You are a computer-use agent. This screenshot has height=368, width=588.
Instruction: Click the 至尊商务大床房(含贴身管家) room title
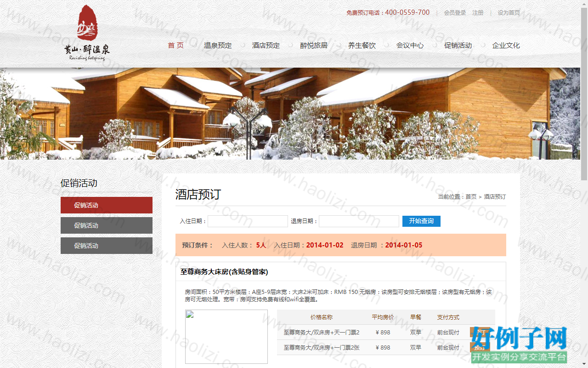point(224,272)
